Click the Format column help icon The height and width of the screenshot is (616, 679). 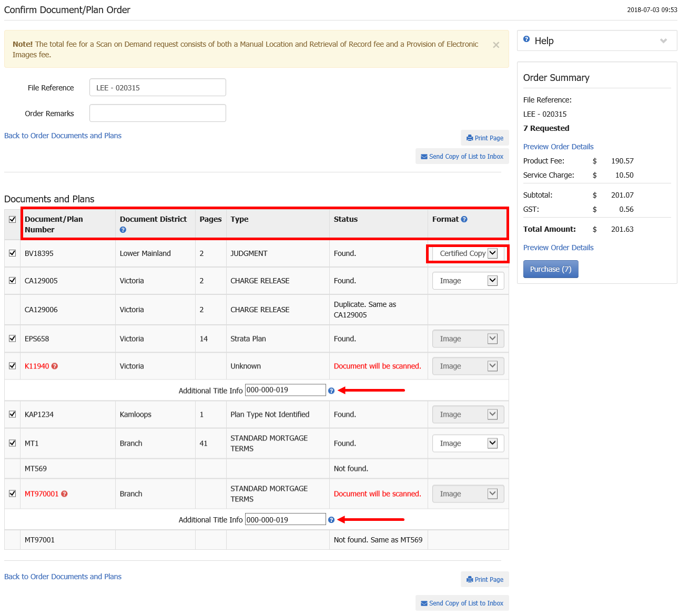[x=464, y=219]
